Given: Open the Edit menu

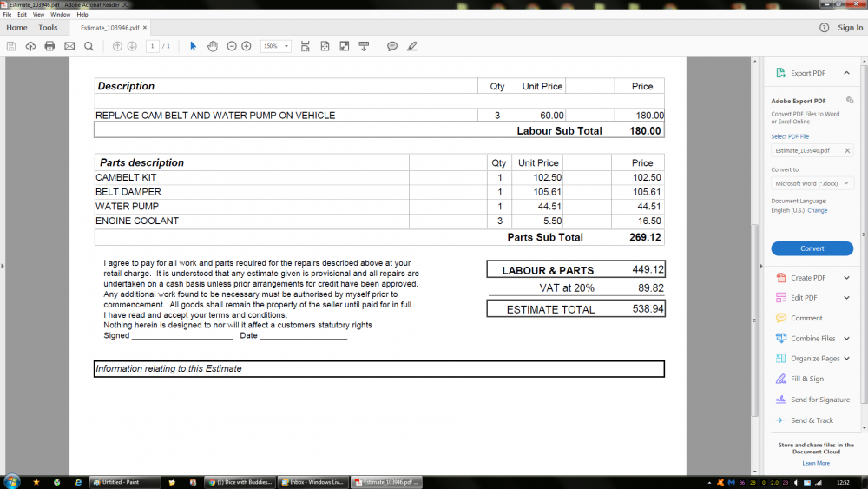Looking at the screenshot, I should point(23,15).
